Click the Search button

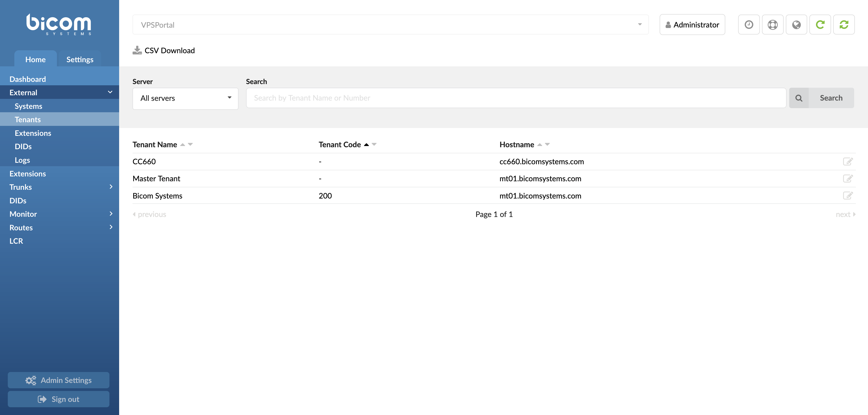831,98
